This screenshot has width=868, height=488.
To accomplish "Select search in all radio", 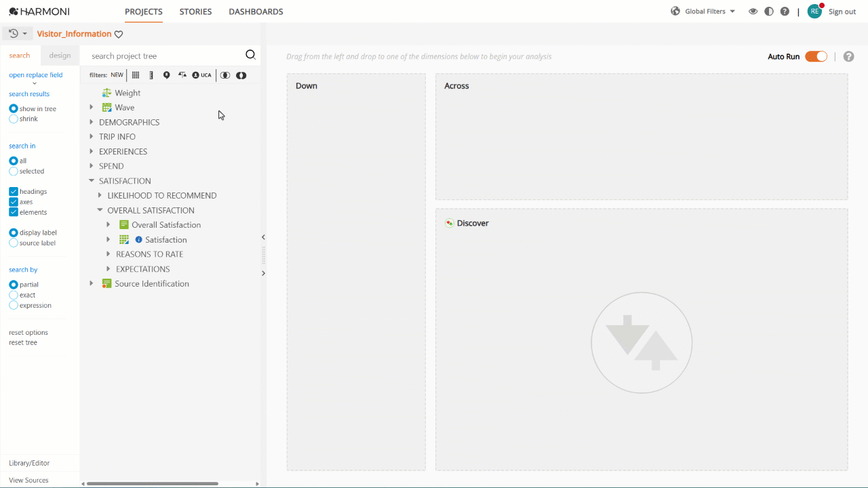I will (x=14, y=161).
